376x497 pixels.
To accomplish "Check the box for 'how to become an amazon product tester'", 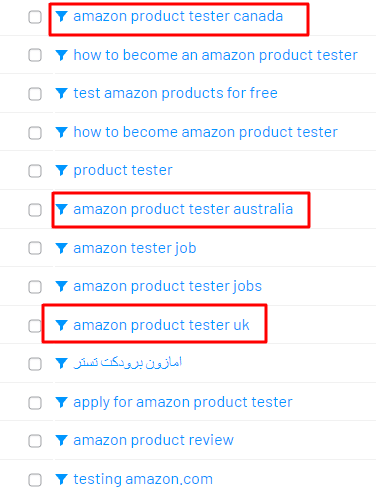I will tap(35, 55).
